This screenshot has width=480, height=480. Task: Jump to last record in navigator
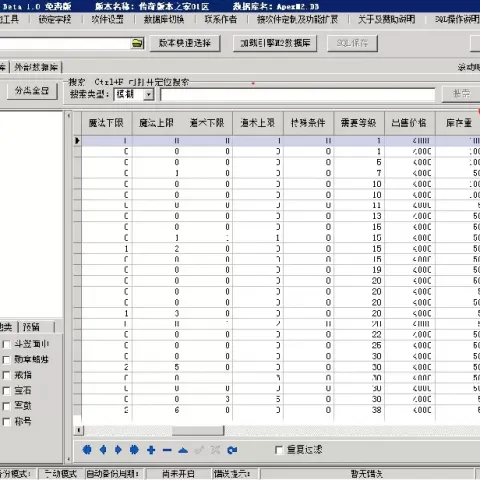pyautogui.click(x=134, y=450)
